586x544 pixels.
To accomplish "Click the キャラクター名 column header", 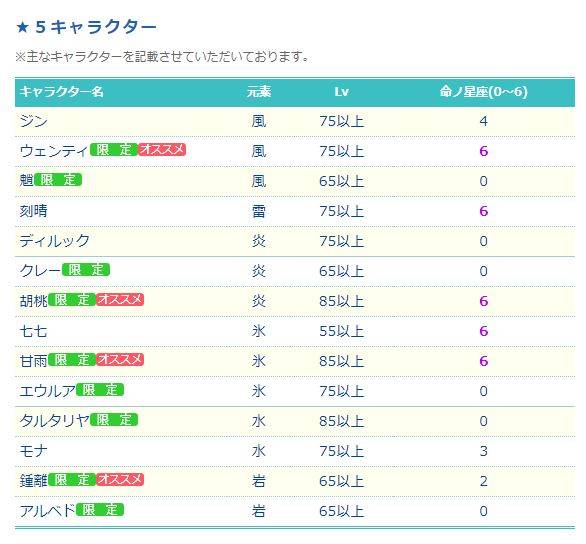I will point(62,92).
